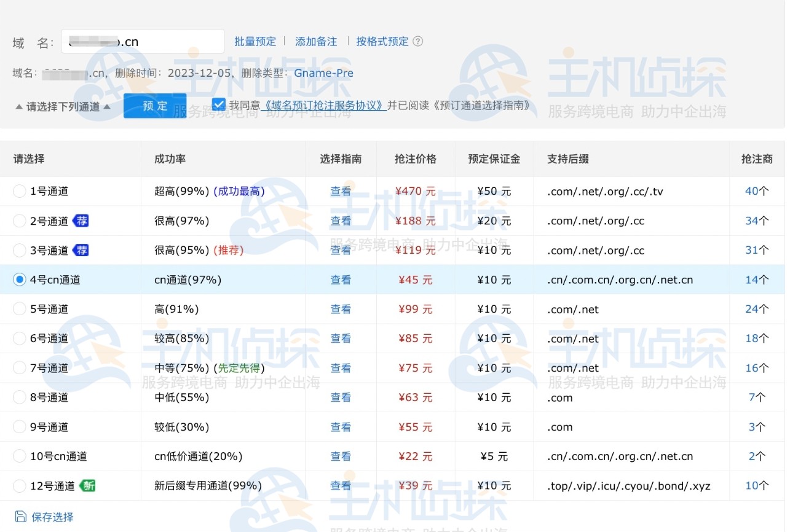The height and width of the screenshot is (532, 790).
Task: Select the 1号通道 radio button
Action: (x=20, y=191)
